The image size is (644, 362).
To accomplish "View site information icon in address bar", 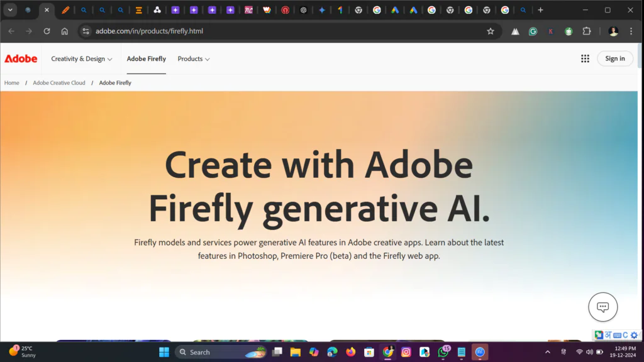I will [86, 31].
